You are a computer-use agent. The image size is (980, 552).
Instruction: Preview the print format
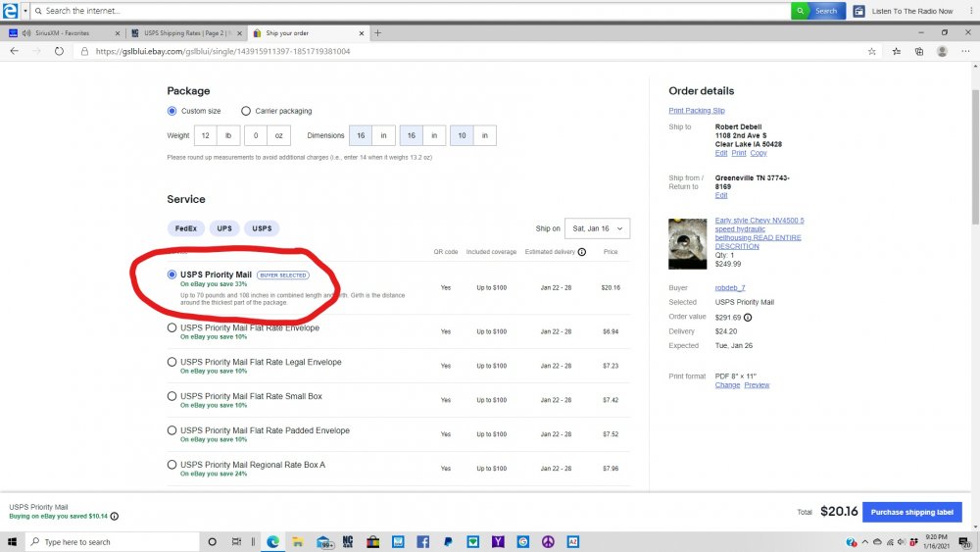[757, 385]
